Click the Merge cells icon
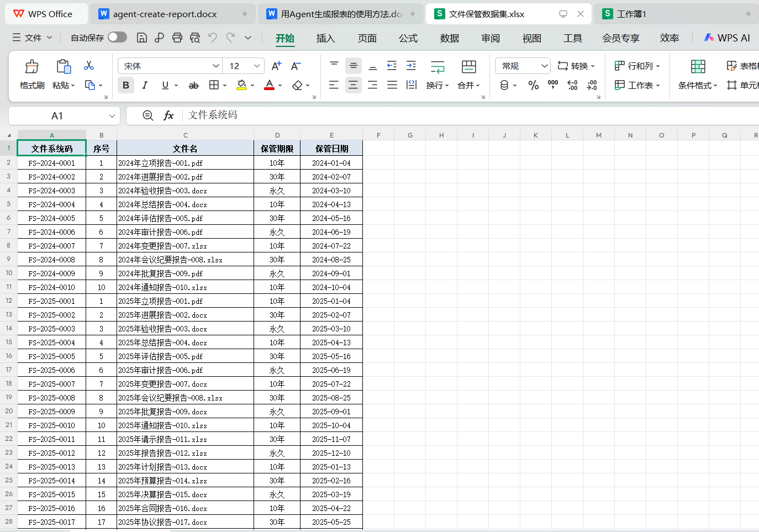 (469, 67)
